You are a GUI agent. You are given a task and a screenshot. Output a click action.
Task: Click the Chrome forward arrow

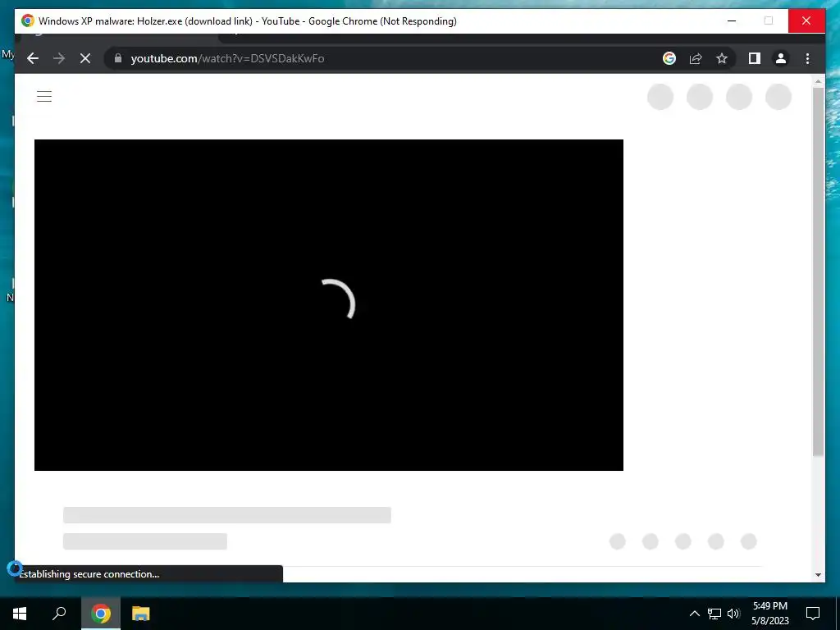coord(59,58)
